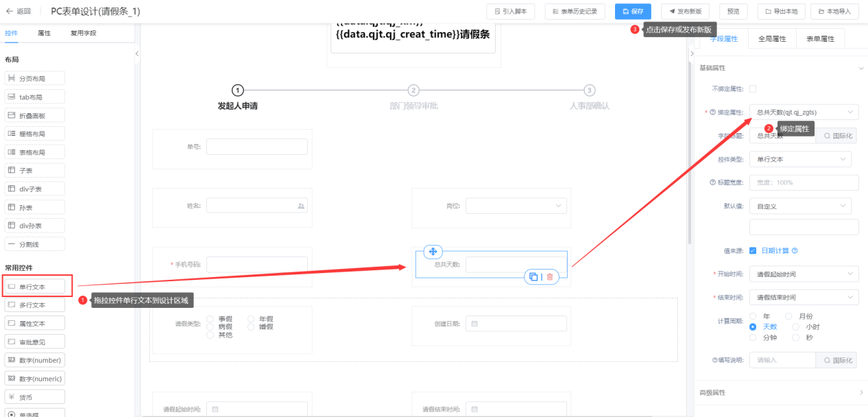This screenshot has height=417, width=868.
Task: Tick the 不绑定属性 checkbox
Action: pos(753,88)
